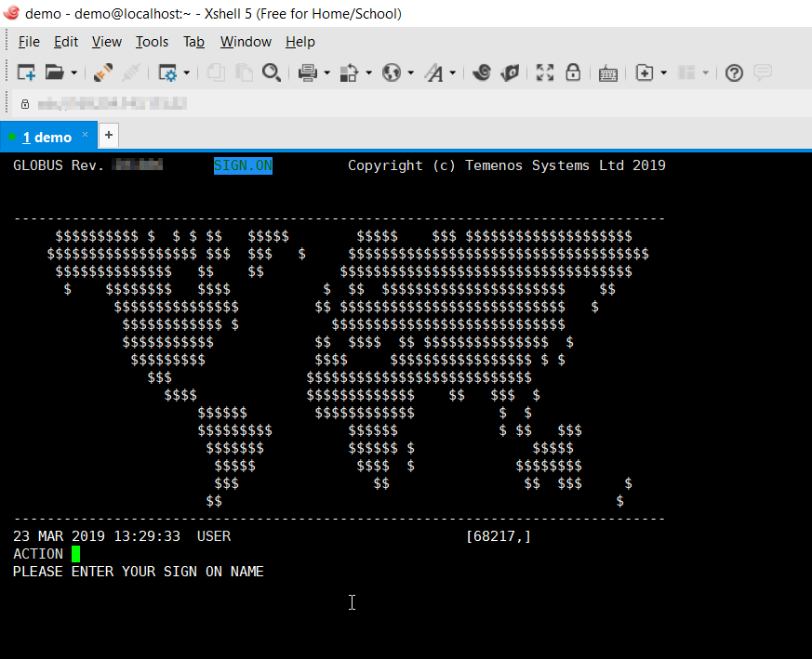Send feedback via the speech balloon button
This screenshot has width=812, height=659.
(x=763, y=72)
